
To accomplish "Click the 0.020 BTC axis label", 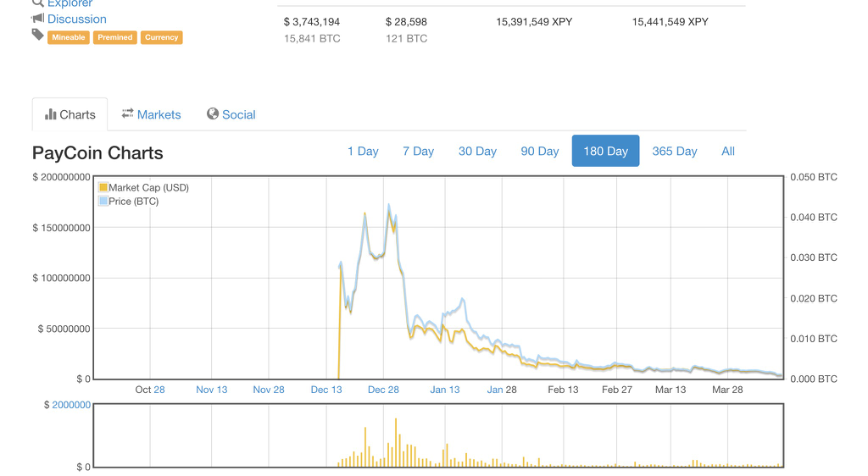I will click(814, 298).
